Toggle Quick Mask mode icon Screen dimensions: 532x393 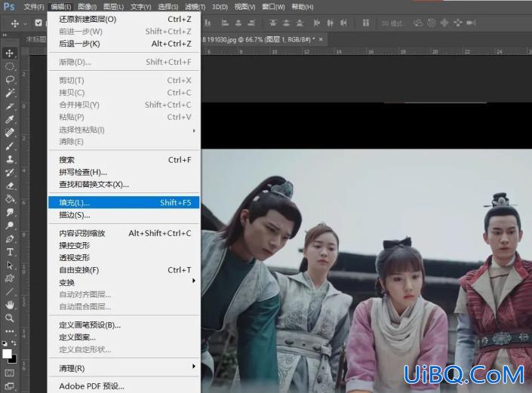tap(10, 373)
